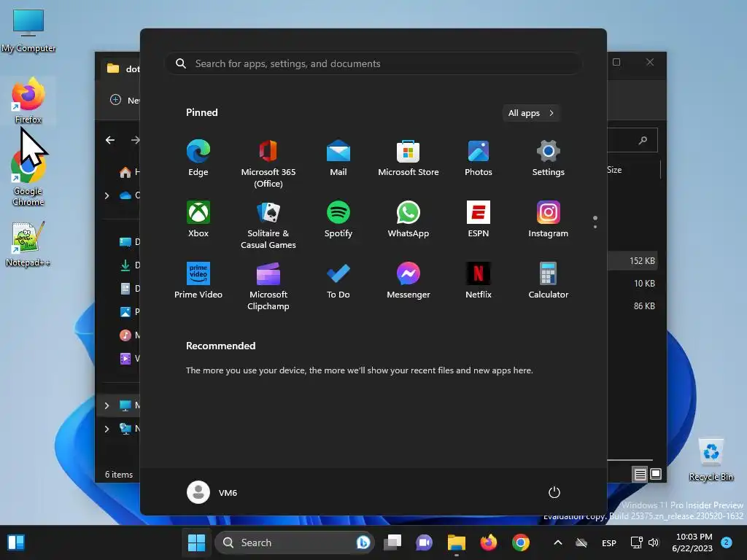Open the Mail app
Viewport: 747px width, 560px height.
point(338,158)
